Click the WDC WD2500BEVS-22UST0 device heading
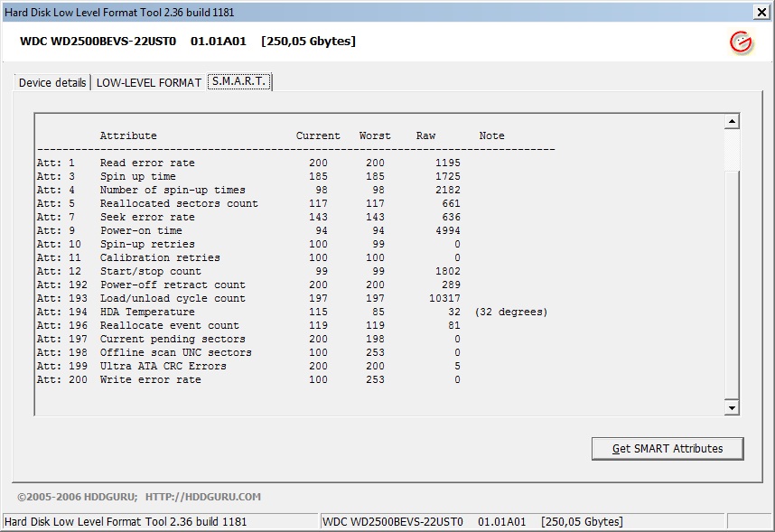Image resolution: width=775 pixels, height=532 pixels. coord(98,41)
